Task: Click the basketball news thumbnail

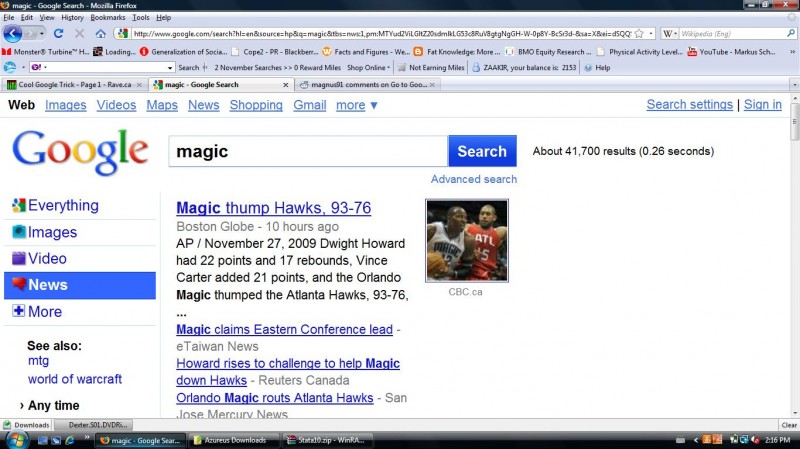Action: 467,240
